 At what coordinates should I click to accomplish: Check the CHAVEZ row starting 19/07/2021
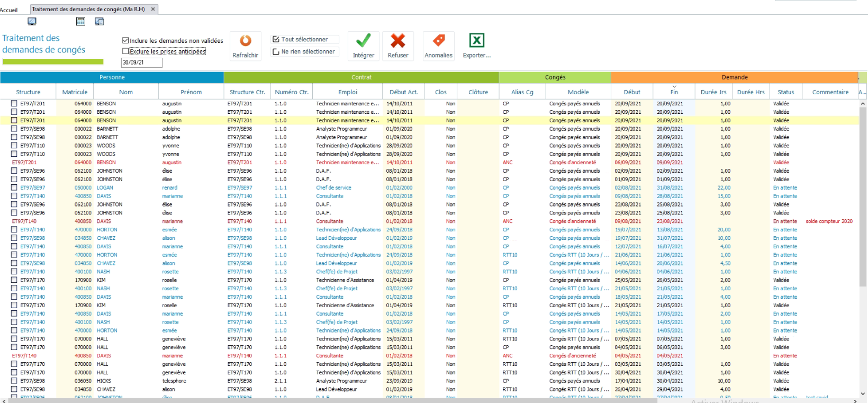coord(14,238)
